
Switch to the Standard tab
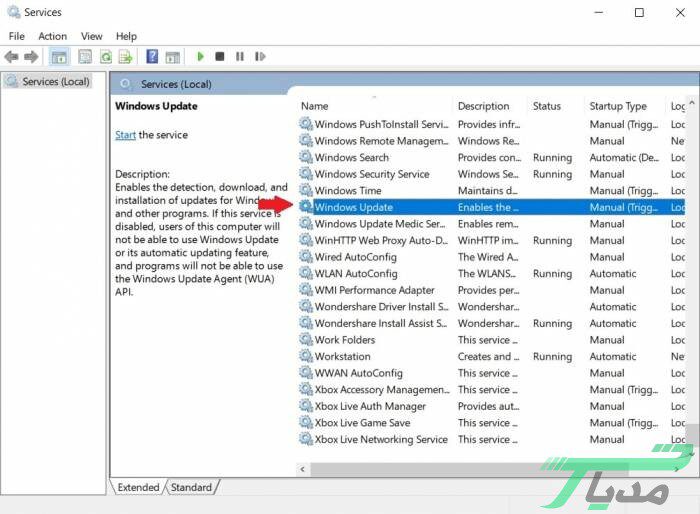click(191, 487)
